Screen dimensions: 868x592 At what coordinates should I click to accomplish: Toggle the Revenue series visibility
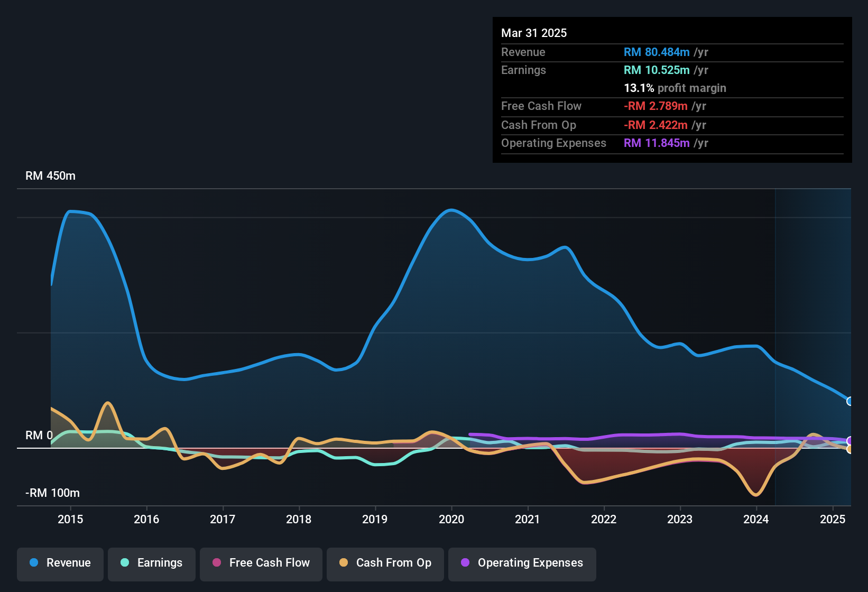(60, 563)
